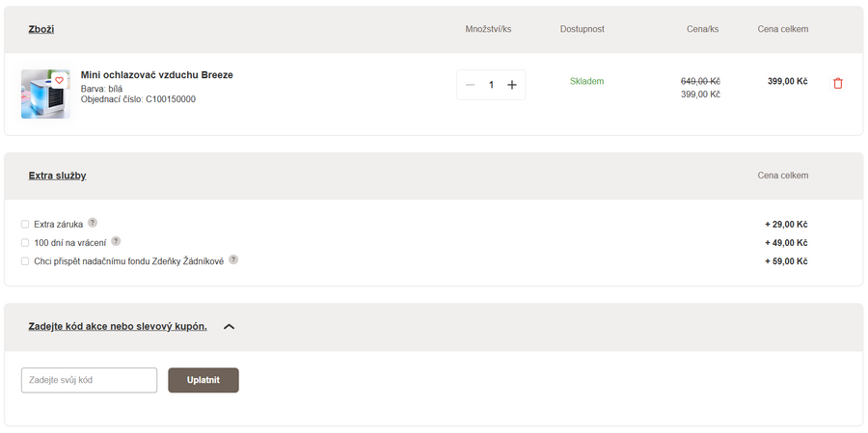Focus the Zadejte svůj kód input field
This screenshot has width=868, height=433.
(89, 380)
